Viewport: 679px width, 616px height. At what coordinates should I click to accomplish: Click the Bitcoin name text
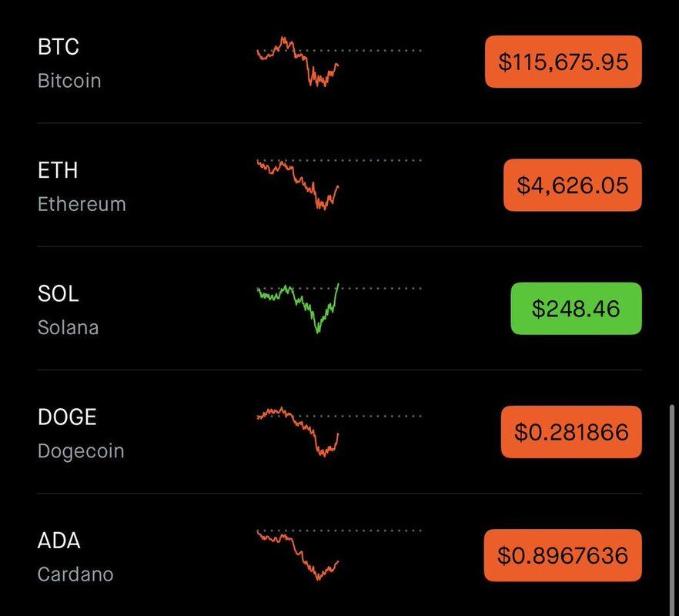(69, 81)
